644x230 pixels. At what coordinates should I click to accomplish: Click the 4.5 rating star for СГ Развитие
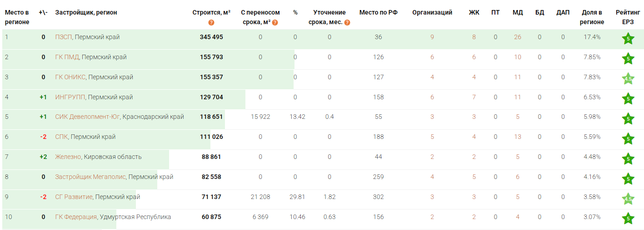tap(628, 199)
